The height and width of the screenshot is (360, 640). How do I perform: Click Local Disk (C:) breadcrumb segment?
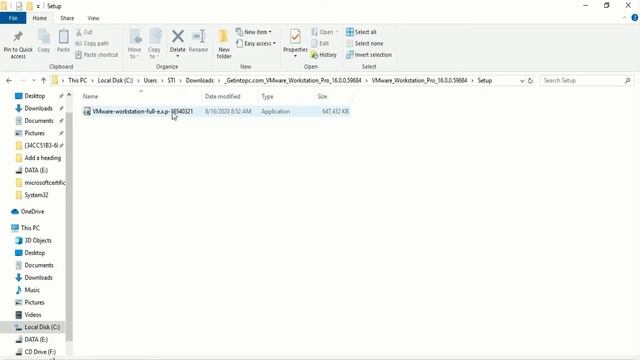pyautogui.click(x=116, y=81)
